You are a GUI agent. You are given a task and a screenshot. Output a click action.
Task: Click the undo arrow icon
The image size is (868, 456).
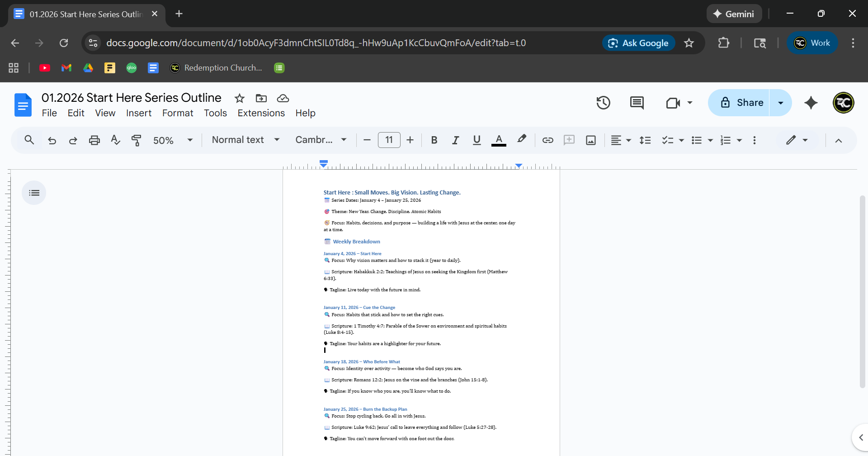coord(52,140)
